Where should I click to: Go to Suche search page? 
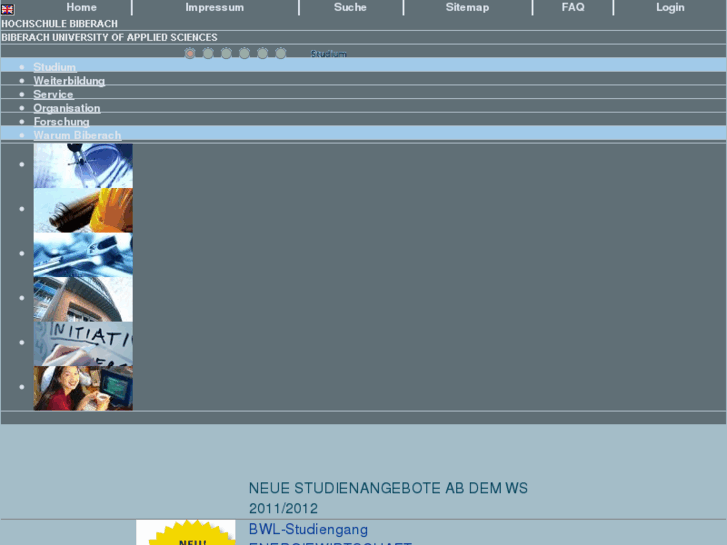tap(350, 7)
